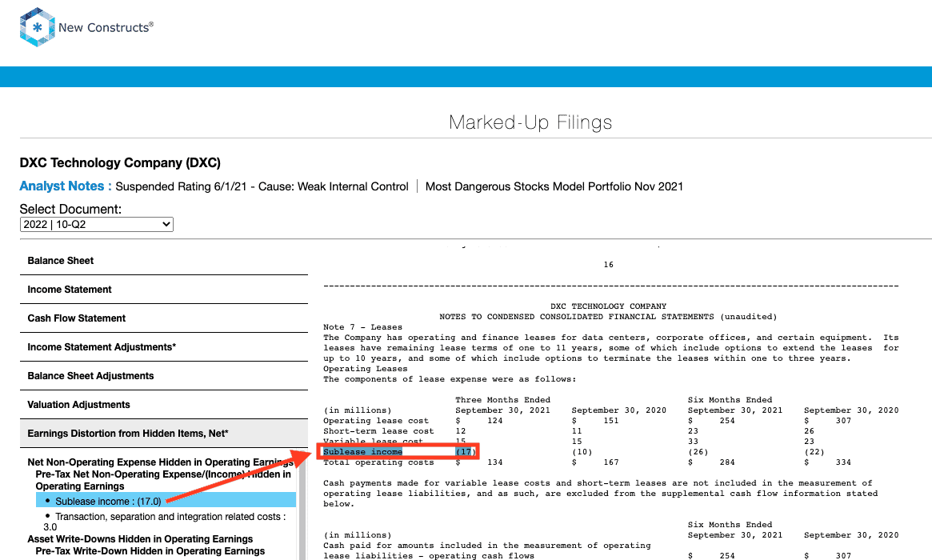
Task: Click the 'Three Months Ended' column header
Action: click(x=503, y=399)
